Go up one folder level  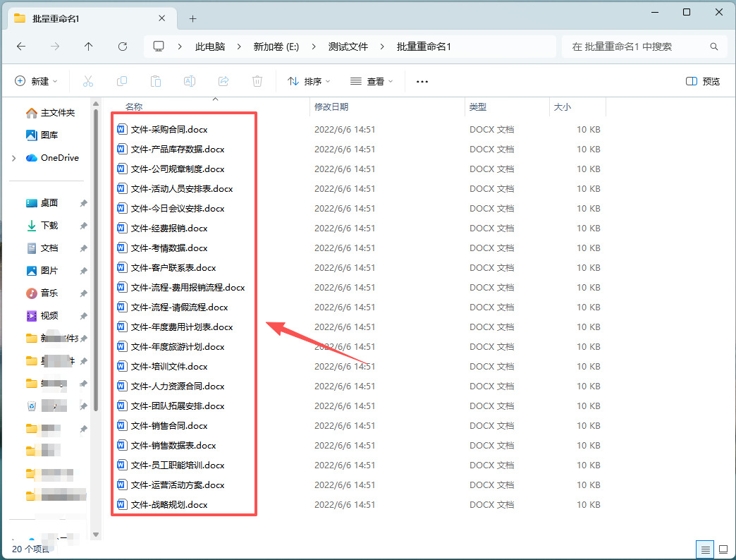(88, 47)
